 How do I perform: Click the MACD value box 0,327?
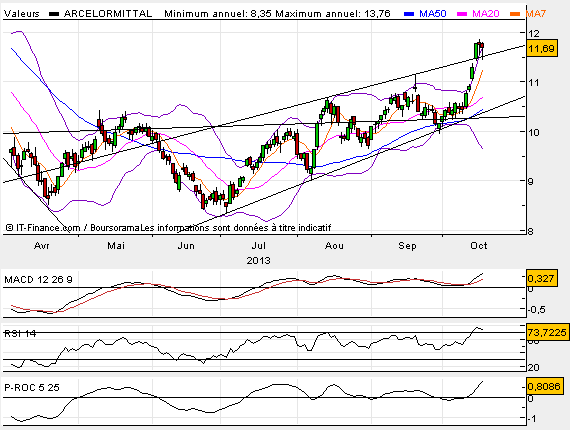click(542, 279)
